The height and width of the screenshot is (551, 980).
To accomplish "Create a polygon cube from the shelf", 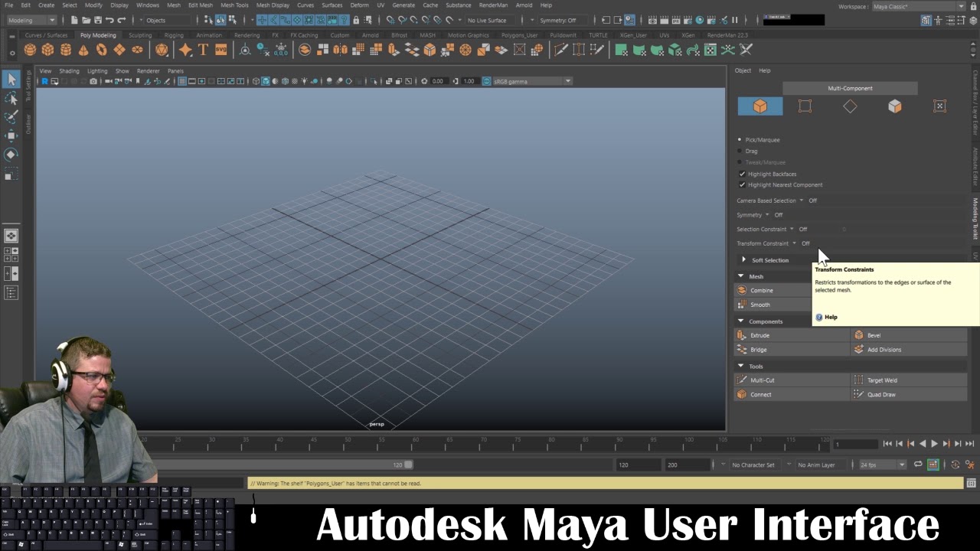I will tap(47, 50).
